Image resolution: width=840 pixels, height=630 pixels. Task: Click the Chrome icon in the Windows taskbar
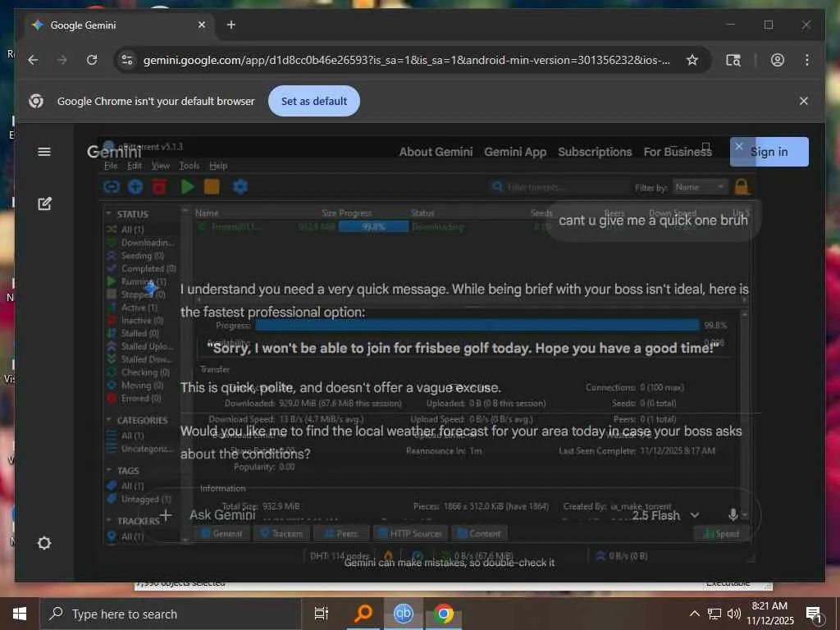pos(444,614)
